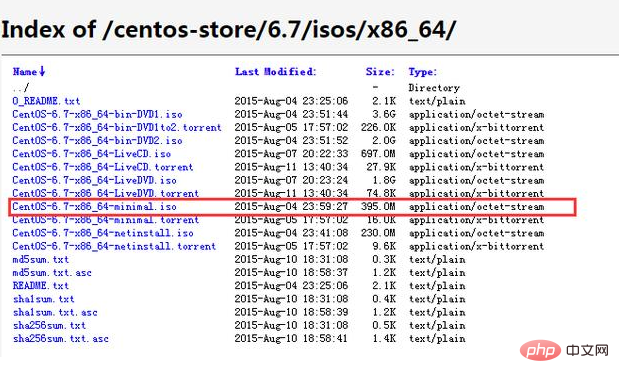Select date 2015-Aug-07 20:22:33 of LiveCD.iso
Viewport: 619px width, 383px height.
click(291, 154)
